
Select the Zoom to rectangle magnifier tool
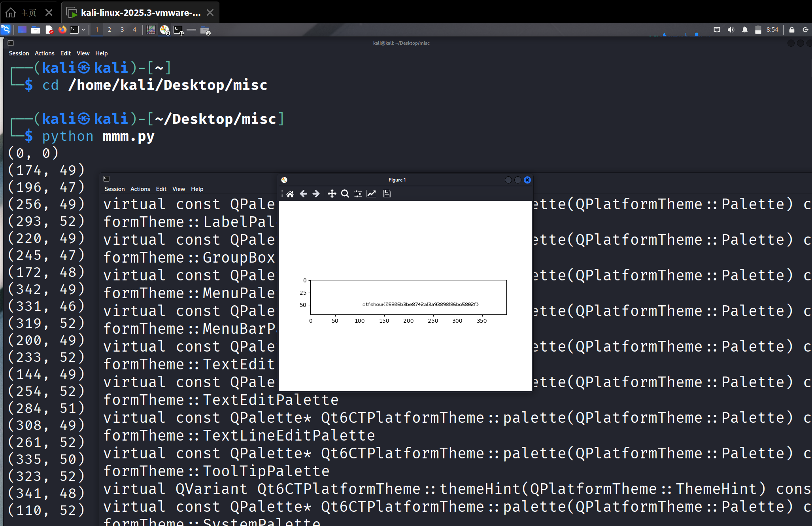point(345,194)
